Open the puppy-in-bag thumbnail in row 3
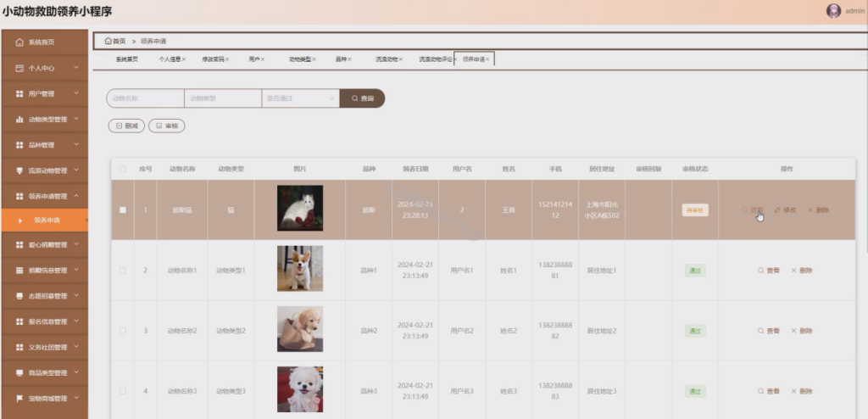The height and width of the screenshot is (419, 868). tap(300, 329)
